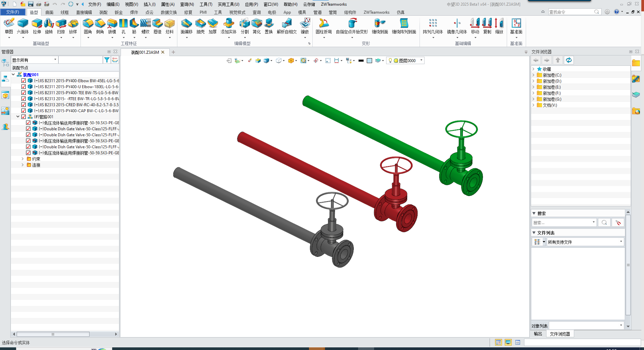Uncheck the JIS B2311 CAP BW-C component

24,111
